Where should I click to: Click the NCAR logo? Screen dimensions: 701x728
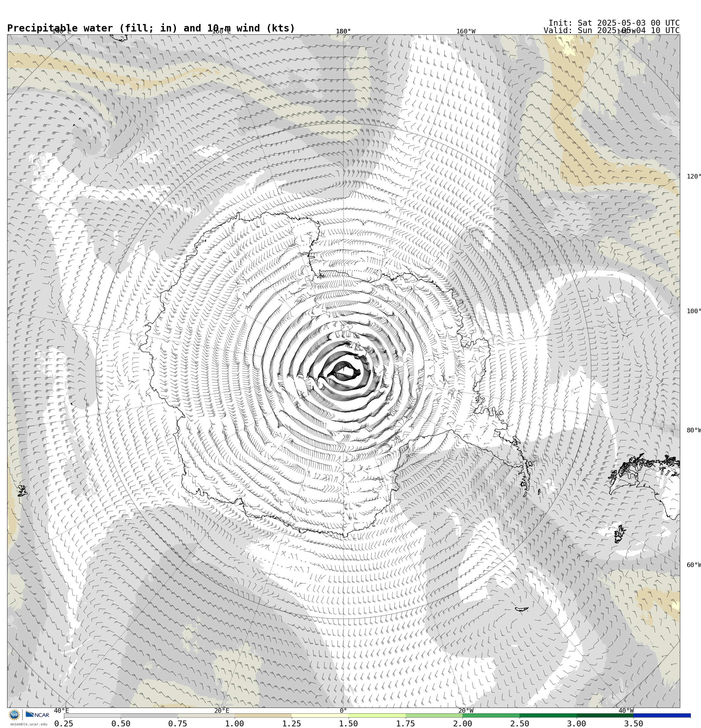(37, 715)
